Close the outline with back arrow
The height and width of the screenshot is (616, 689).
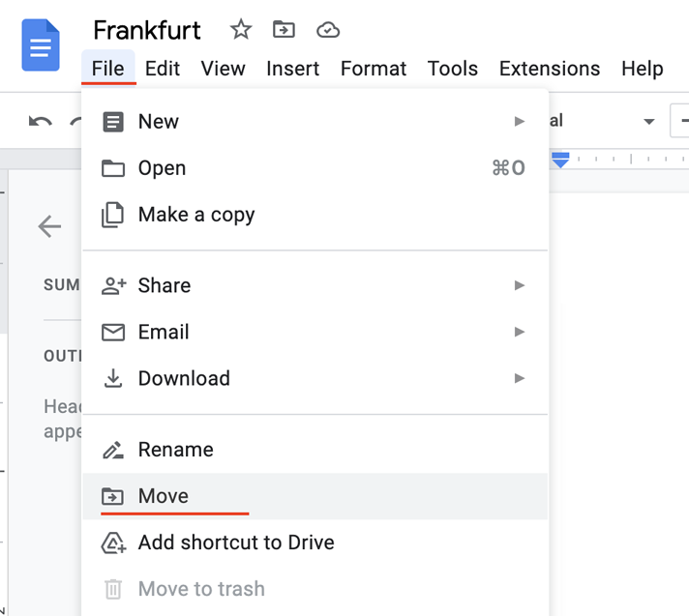pos(49,226)
